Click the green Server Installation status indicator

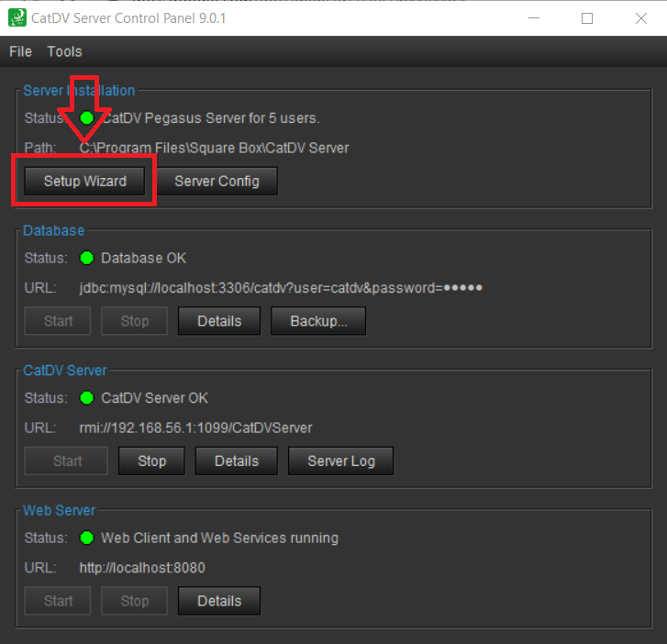[x=87, y=117]
